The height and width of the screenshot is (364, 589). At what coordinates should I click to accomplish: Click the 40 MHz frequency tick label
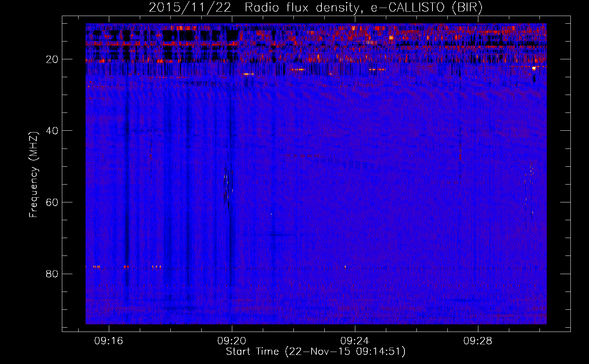[x=52, y=131]
